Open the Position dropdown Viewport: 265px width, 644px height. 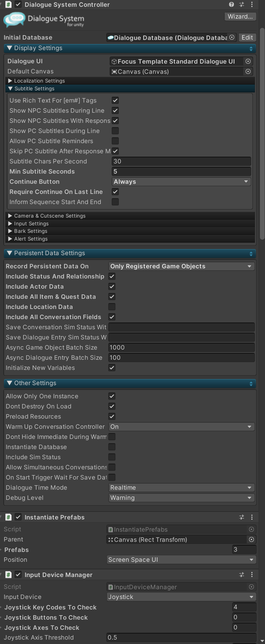181,560
